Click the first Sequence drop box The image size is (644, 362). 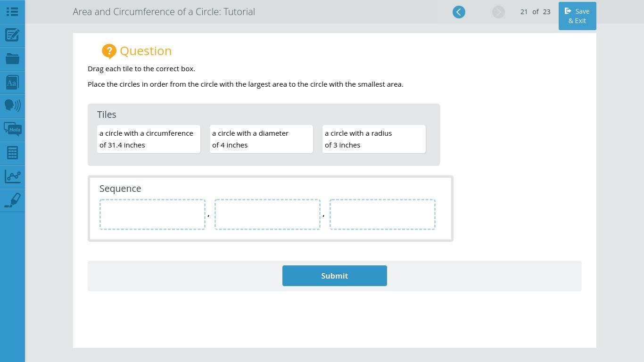click(x=152, y=214)
